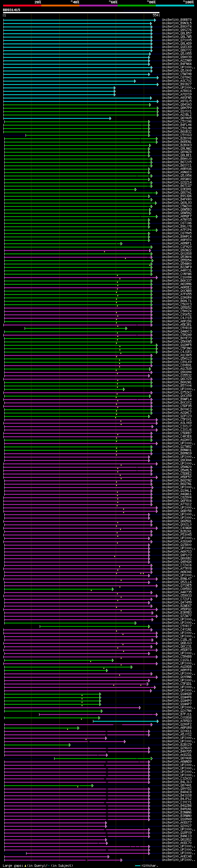The height and width of the screenshot is (868, 197).
Task: Pick the UniRef100_A7R8I6 hit
Action: 177,91
